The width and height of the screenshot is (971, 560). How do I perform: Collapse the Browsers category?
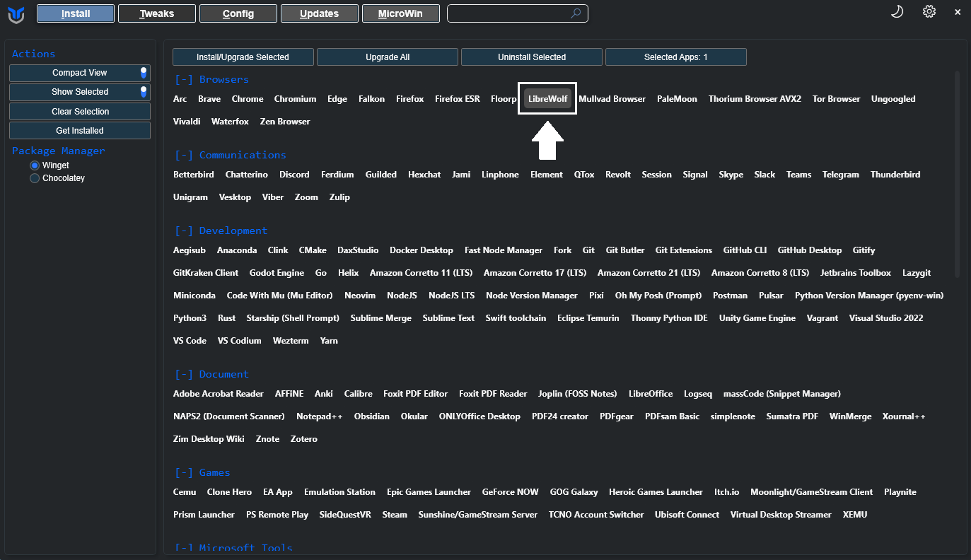tap(184, 80)
